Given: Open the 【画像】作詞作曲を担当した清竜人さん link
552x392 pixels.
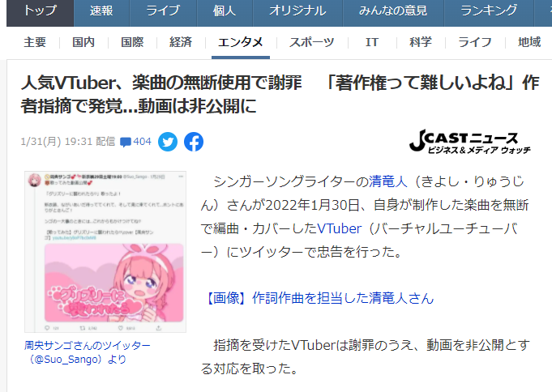Looking at the screenshot, I should click(x=318, y=298).
